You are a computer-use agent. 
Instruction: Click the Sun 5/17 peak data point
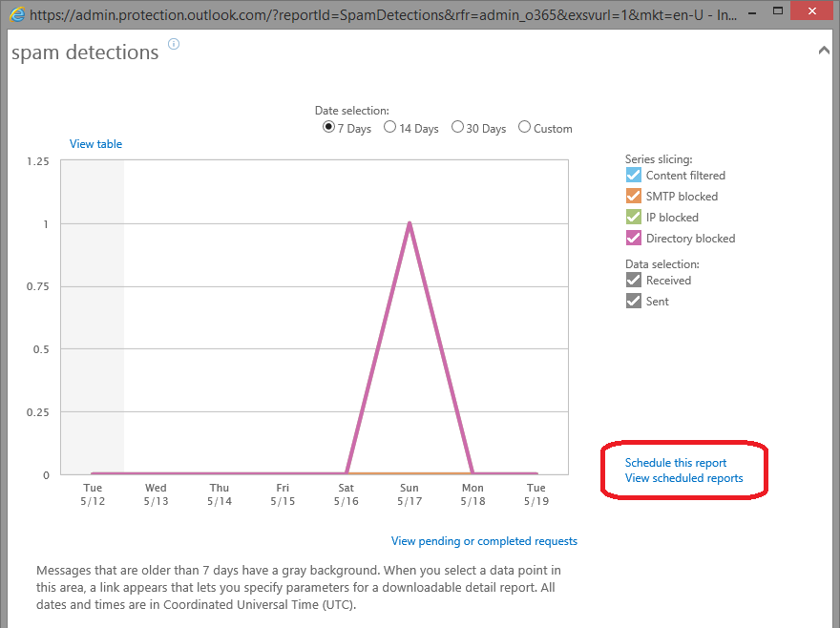click(409, 223)
